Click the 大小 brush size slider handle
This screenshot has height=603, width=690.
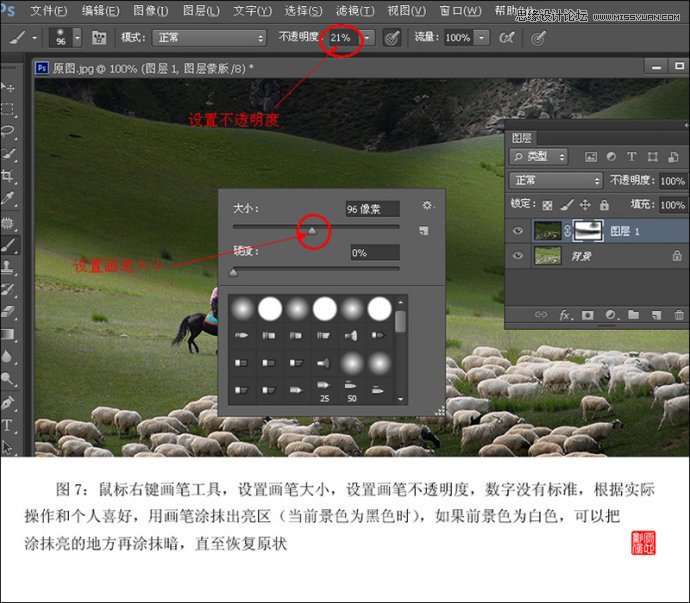(312, 230)
